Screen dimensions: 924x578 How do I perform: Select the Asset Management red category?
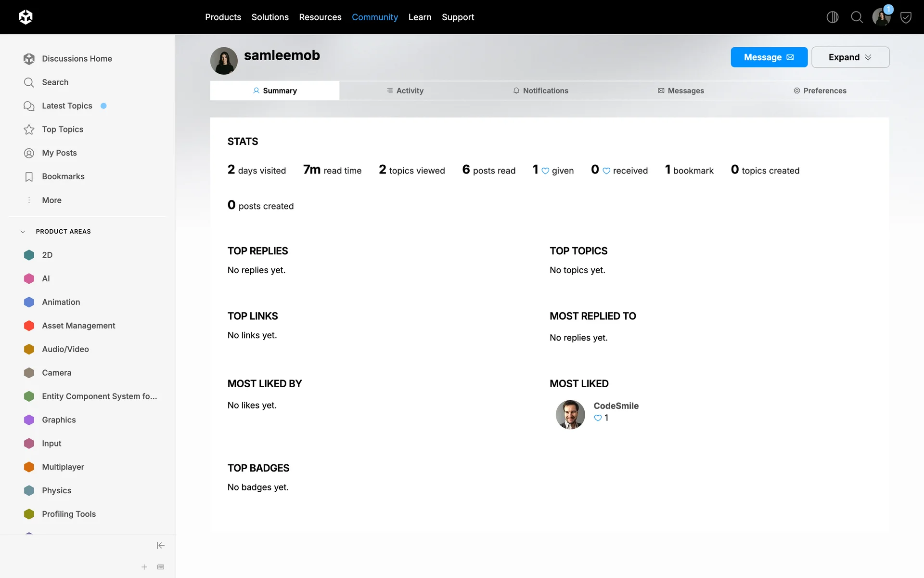[x=78, y=326]
